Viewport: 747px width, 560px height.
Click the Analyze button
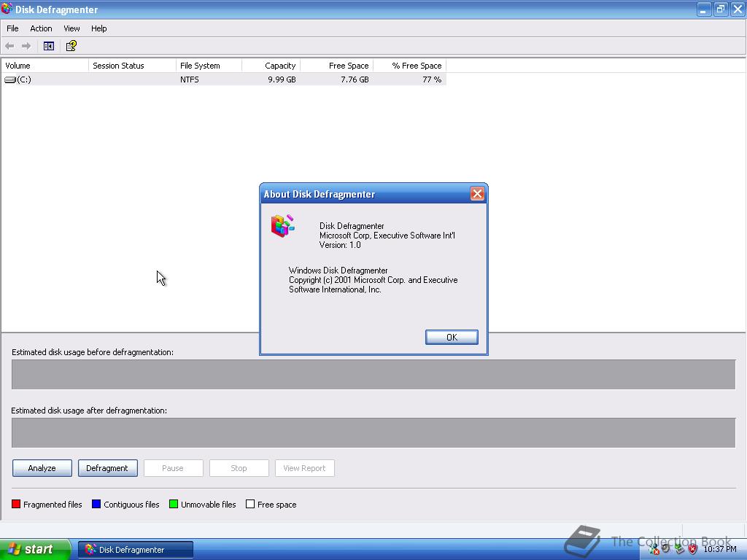[42, 468]
